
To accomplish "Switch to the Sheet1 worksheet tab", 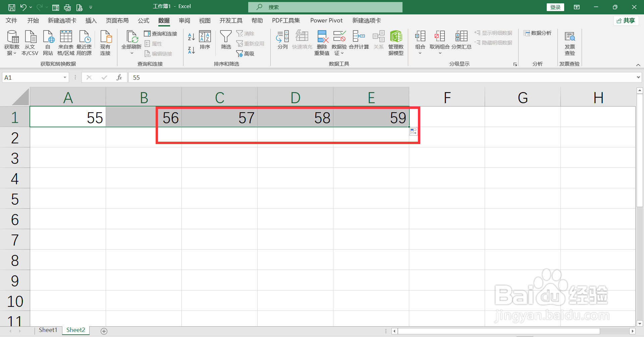I will coord(48,330).
